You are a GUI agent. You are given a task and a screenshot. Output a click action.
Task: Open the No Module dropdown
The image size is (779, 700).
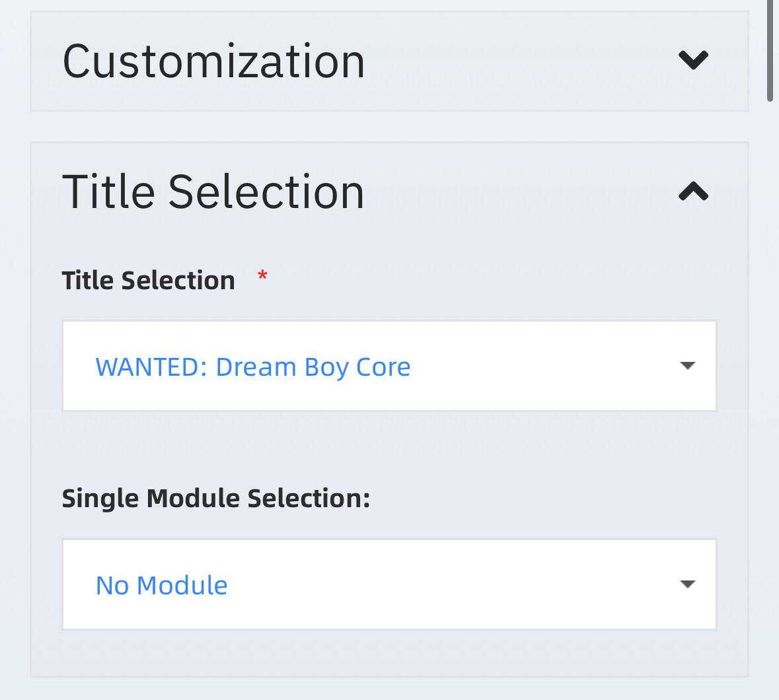point(389,584)
